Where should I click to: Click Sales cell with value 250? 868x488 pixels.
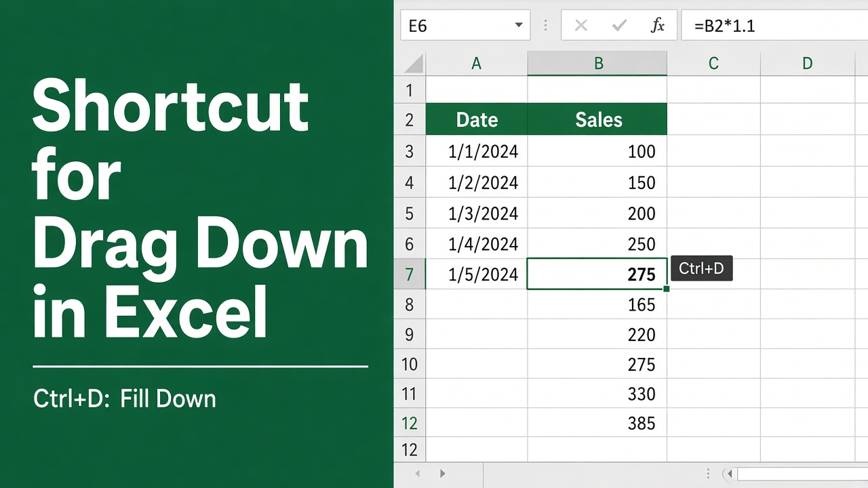[597, 244]
